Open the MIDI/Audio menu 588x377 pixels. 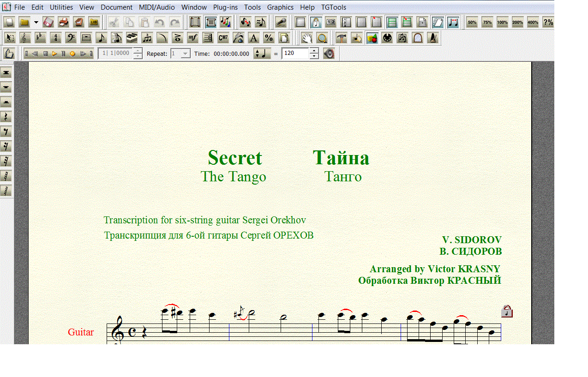(157, 7)
